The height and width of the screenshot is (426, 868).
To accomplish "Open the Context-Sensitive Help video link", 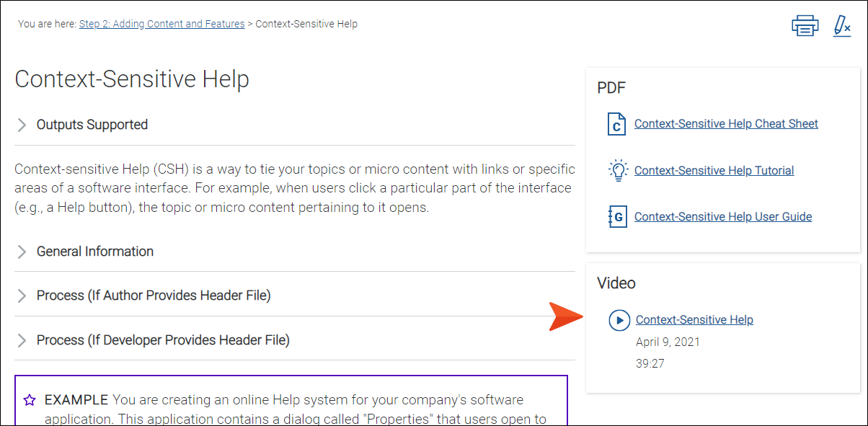I will tap(694, 320).
